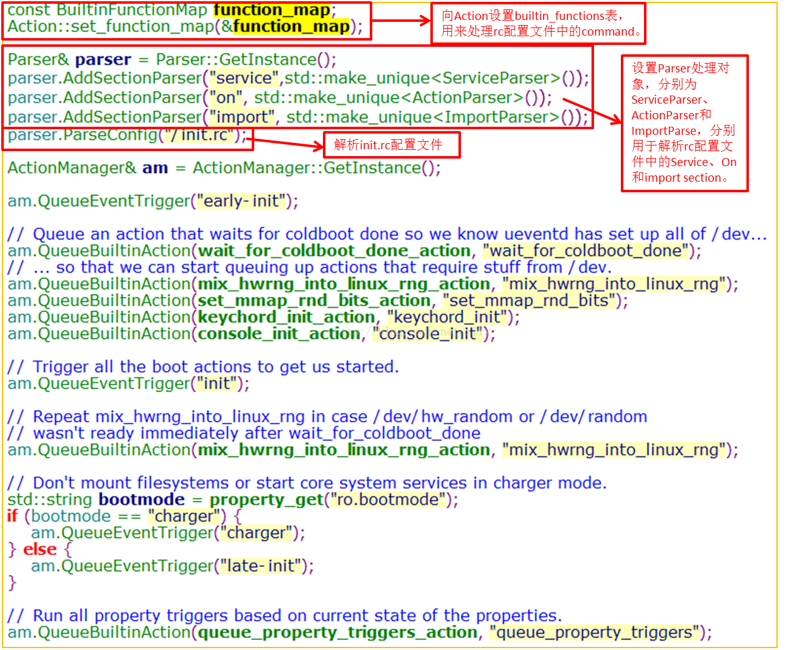Click the line declaring const BuiltinFunctionMap function_map
This screenshot has width=812, height=650.
tap(172, 10)
